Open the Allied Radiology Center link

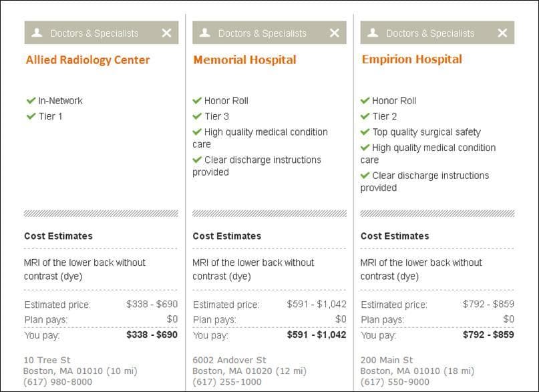click(87, 60)
